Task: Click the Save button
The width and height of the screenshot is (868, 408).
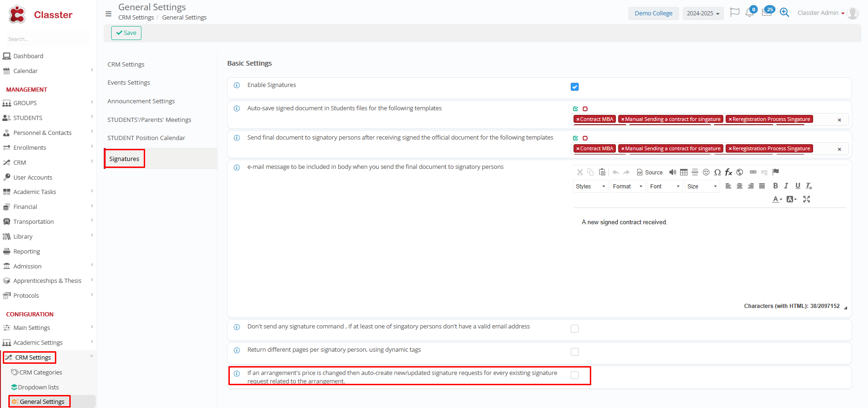Action: [x=126, y=33]
